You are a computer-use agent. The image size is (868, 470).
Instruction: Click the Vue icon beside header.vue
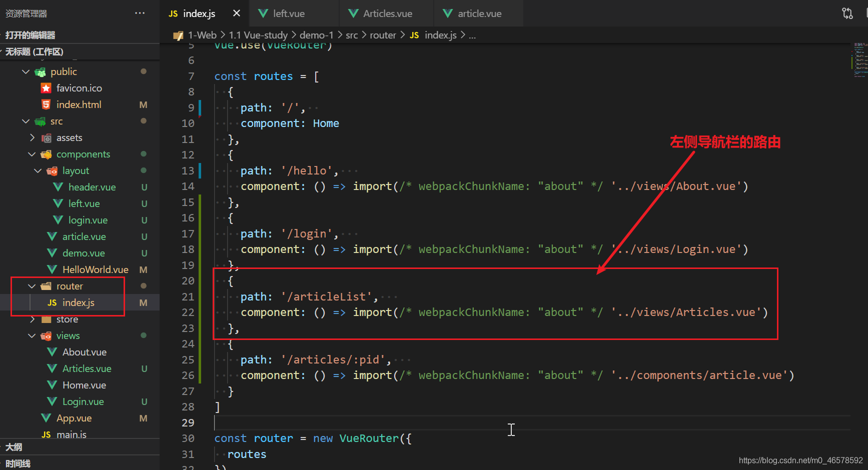click(58, 187)
